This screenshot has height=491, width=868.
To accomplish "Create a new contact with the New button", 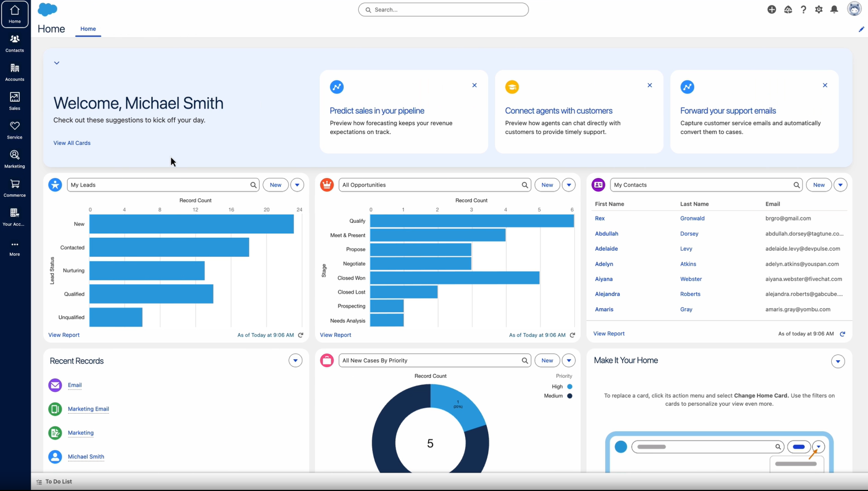I will (819, 185).
